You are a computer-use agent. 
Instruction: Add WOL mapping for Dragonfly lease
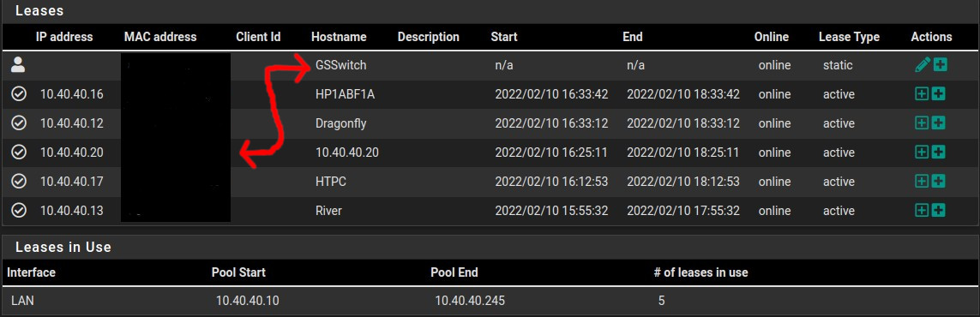coord(938,123)
